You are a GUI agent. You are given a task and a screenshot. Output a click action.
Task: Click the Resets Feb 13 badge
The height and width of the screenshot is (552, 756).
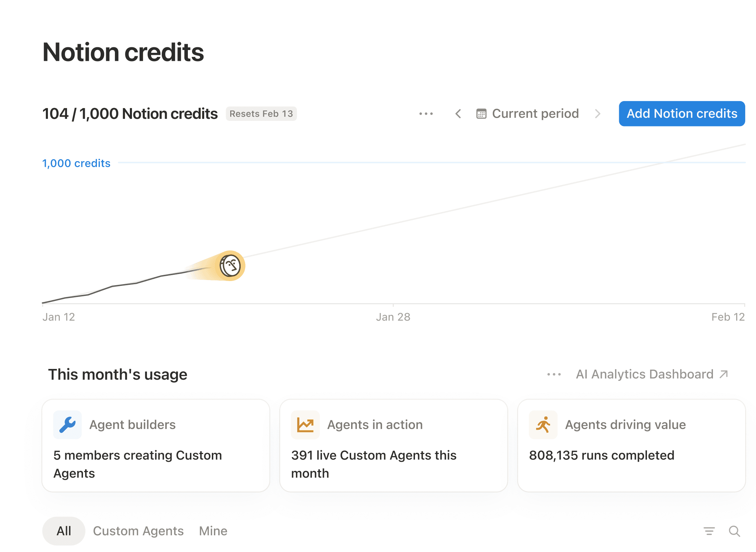click(x=261, y=114)
